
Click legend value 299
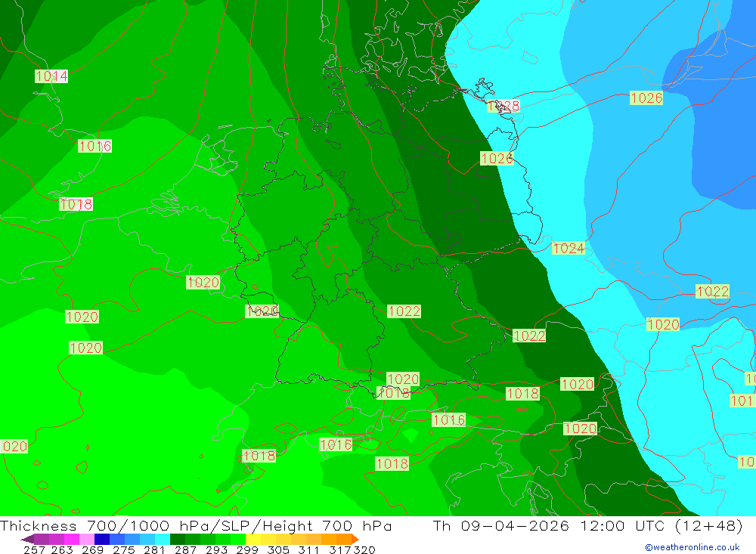(247, 550)
